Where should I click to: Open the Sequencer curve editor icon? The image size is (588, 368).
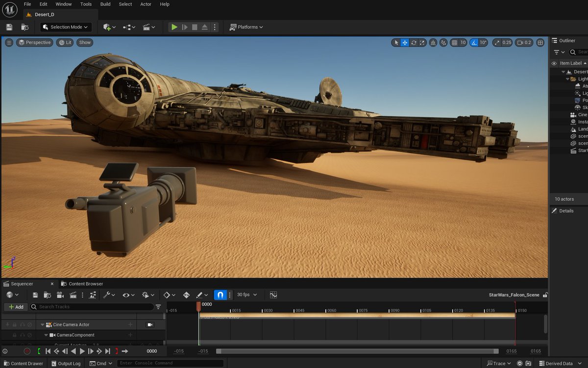(273, 295)
